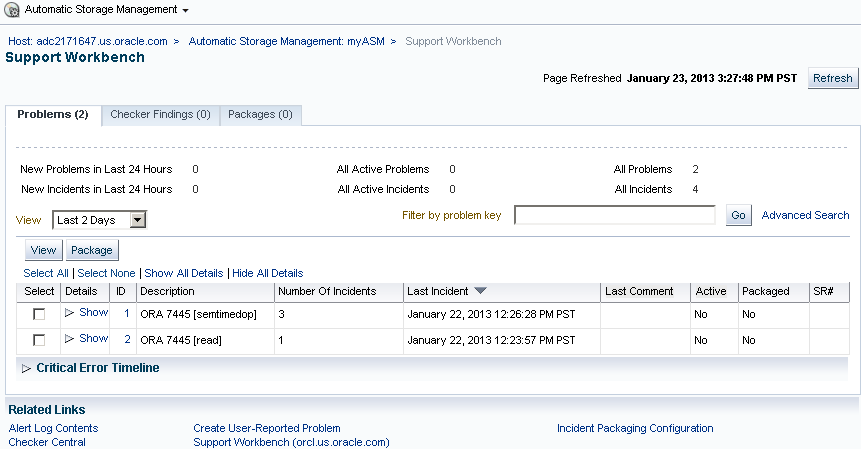Screen dimensions: 861x449
Task: Click Show All Details link
Action: [184, 273]
